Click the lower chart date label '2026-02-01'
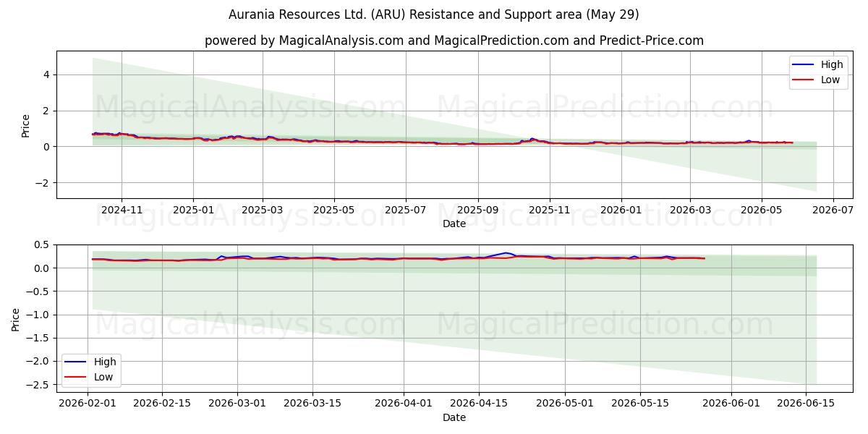Screen dimensions: 868x434 88,404
